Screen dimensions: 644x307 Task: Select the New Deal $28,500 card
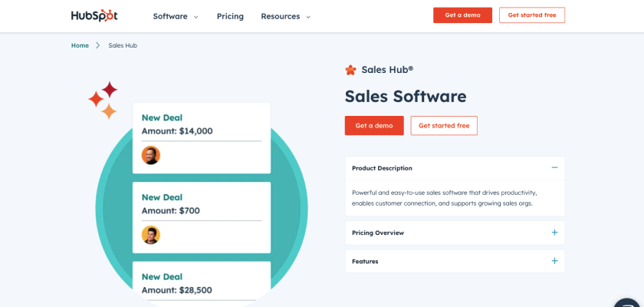click(x=202, y=282)
